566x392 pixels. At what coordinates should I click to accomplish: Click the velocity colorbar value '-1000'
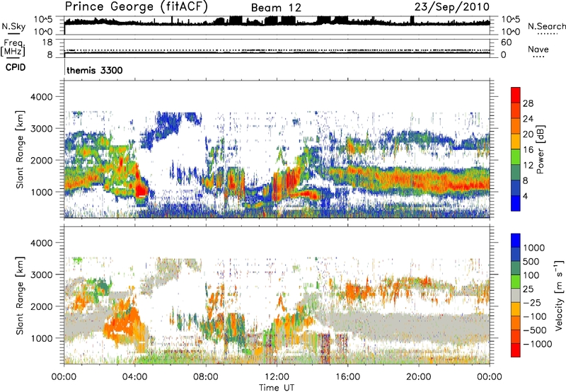click(538, 344)
